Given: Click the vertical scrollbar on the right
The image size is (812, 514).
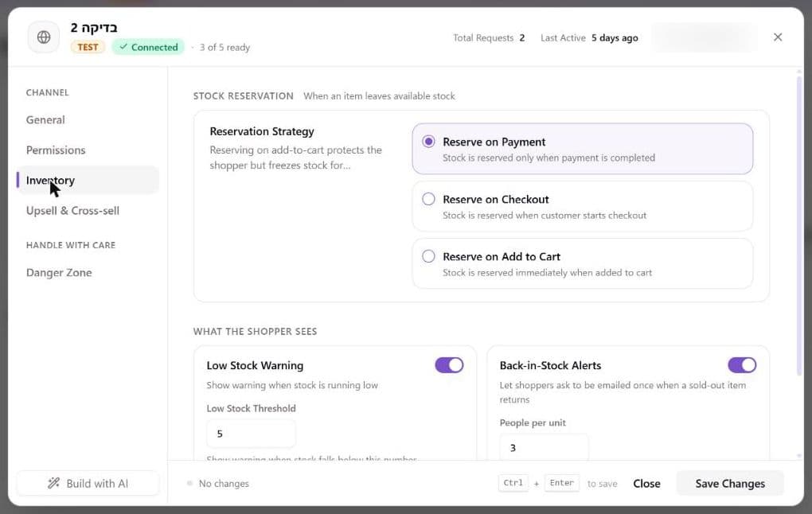Looking at the screenshot, I should 799,225.
